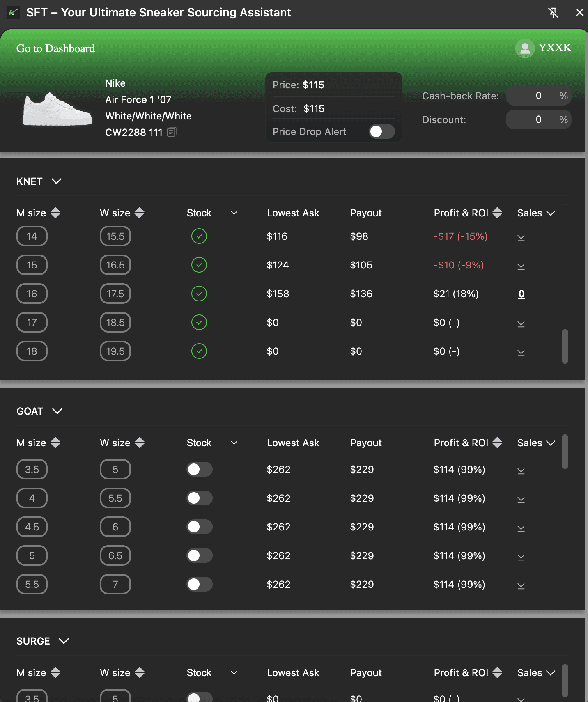Load sales for GOAT M size 5 row
This screenshot has width=588, height=702.
tap(521, 555)
